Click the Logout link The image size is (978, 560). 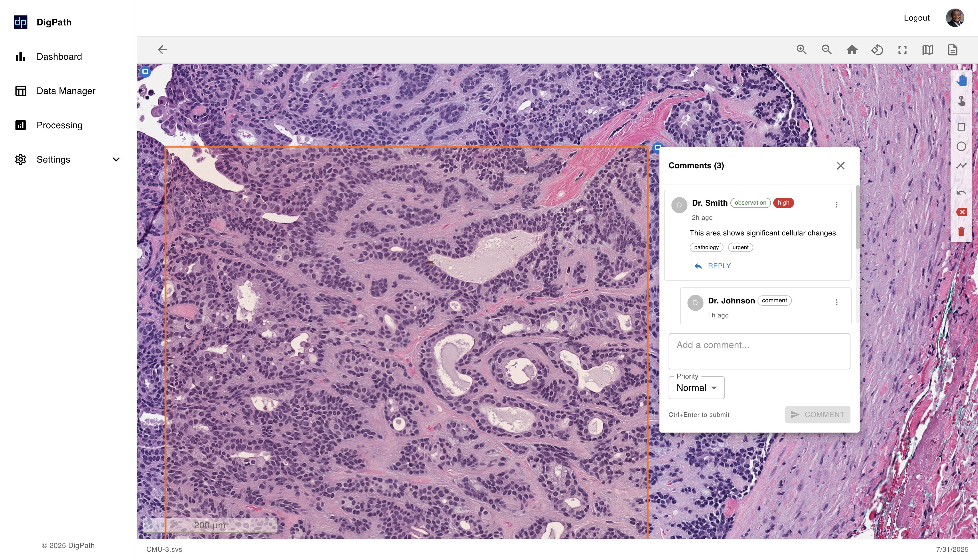click(917, 18)
